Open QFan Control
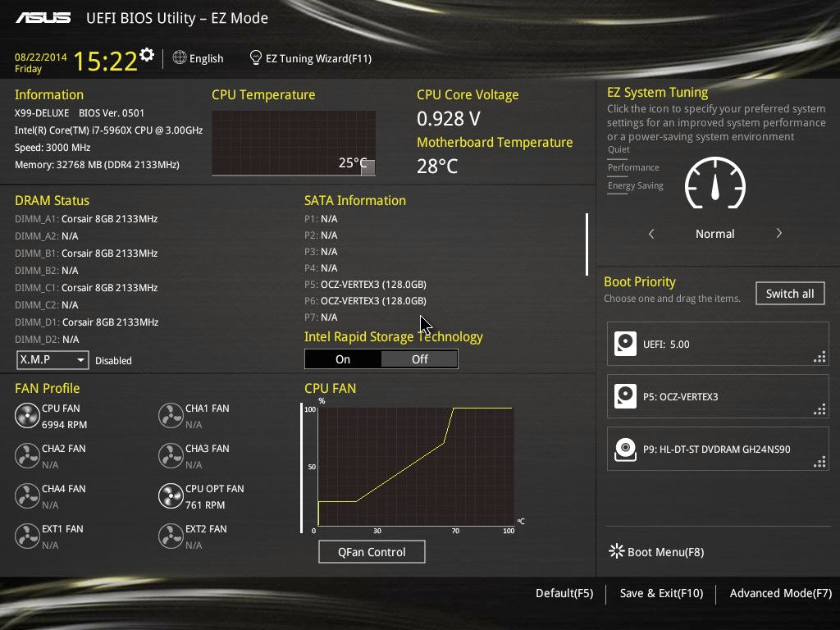 click(x=372, y=552)
